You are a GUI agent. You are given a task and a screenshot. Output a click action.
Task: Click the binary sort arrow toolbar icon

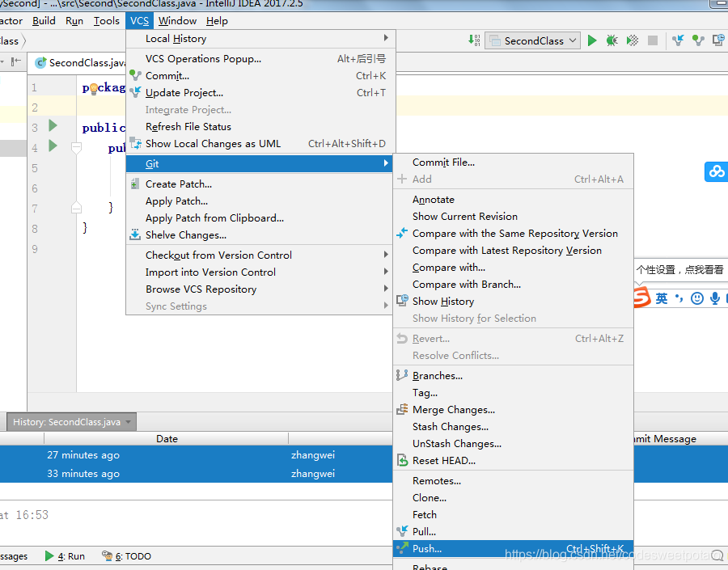point(474,40)
